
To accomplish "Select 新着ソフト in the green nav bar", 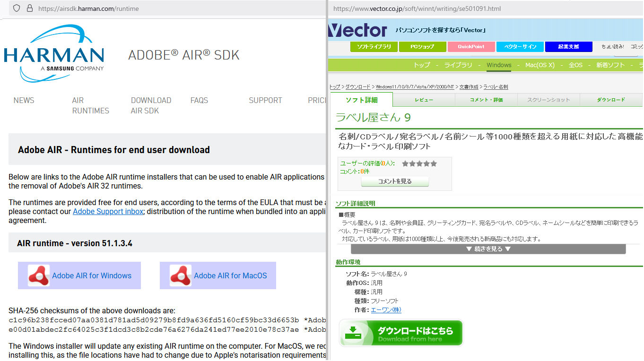I will coord(610,65).
